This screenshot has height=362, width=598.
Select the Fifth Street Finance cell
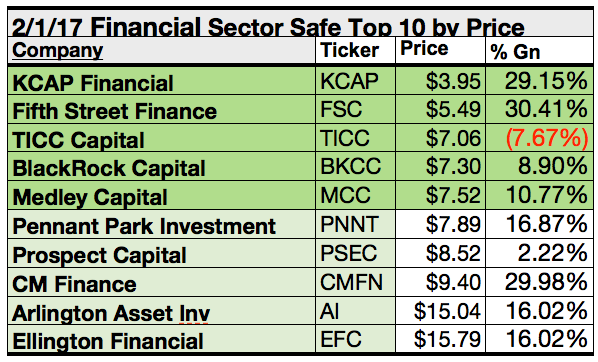click(162, 109)
